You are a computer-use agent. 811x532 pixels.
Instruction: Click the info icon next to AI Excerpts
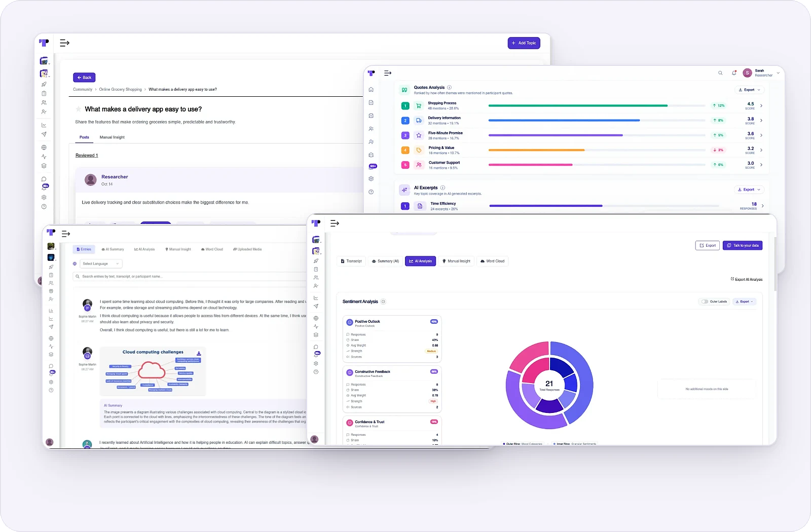pyautogui.click(x=443, y=187)
